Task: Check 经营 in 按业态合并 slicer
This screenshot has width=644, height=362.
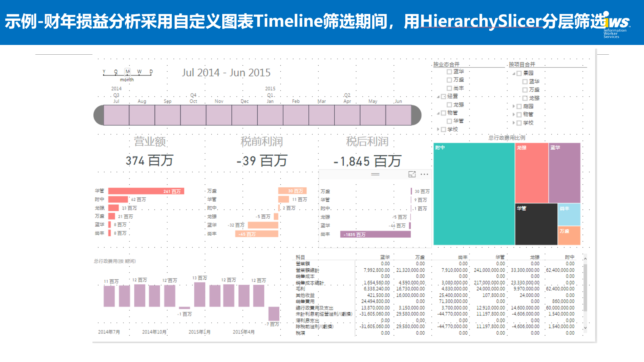Action: (443, 97)
